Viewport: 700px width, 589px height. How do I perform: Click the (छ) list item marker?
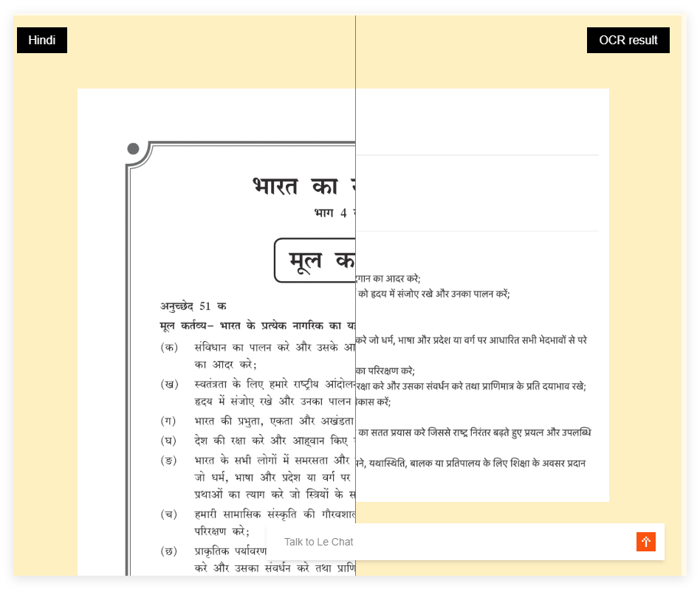pos(169,551)
